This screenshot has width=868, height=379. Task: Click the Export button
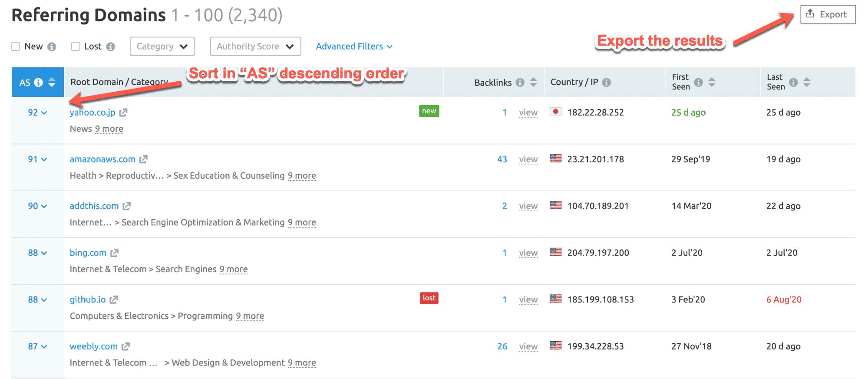click(x=828, y=14)
